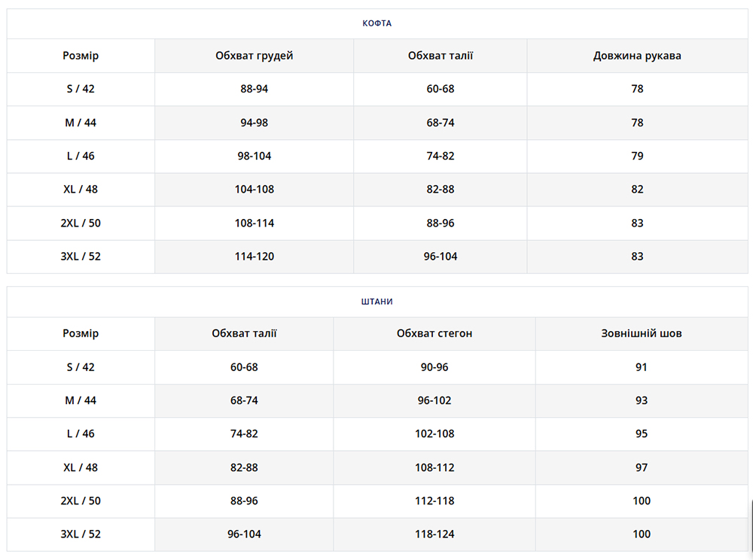The height and width of the screenshot is (560, 753).
Task: Click chest value 104-108 for size XL
Action: [254, 190]
